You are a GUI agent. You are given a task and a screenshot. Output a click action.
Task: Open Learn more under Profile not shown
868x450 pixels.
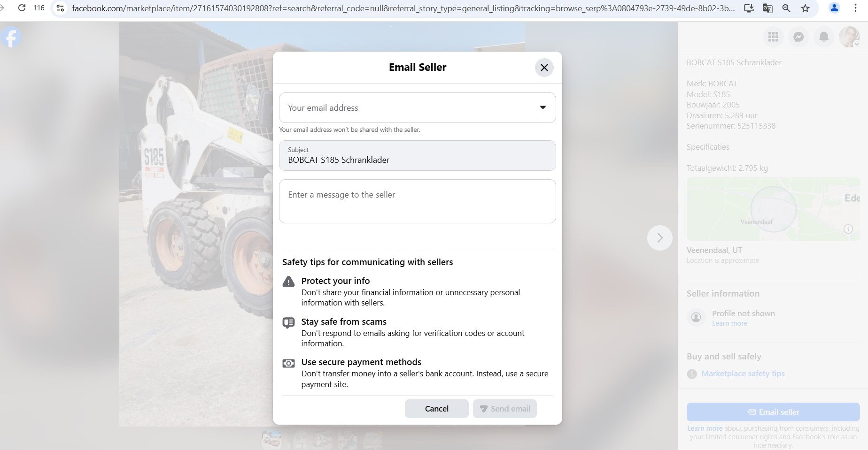[729, 323]
